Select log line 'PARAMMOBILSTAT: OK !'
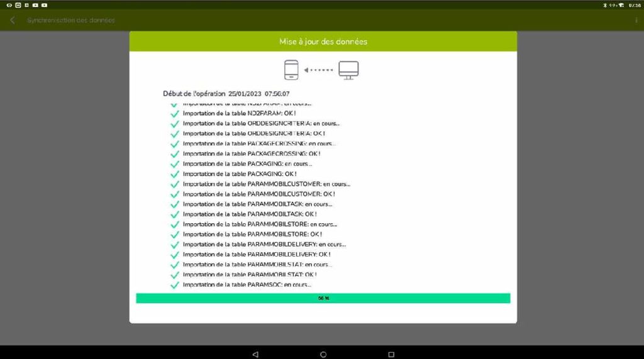The width and height of the screenshot is (644, 359). click(x=250, y=274)
